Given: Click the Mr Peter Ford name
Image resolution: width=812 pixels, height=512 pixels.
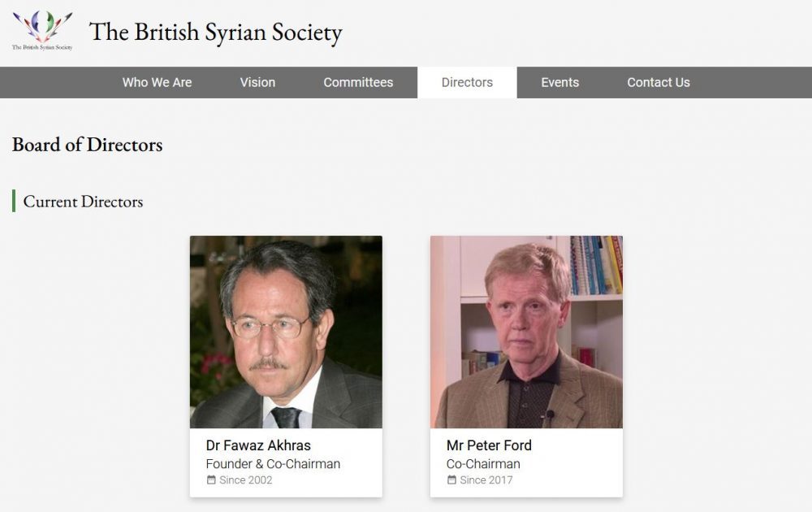Looking at the screenshot, I should [x=489, y=445].
